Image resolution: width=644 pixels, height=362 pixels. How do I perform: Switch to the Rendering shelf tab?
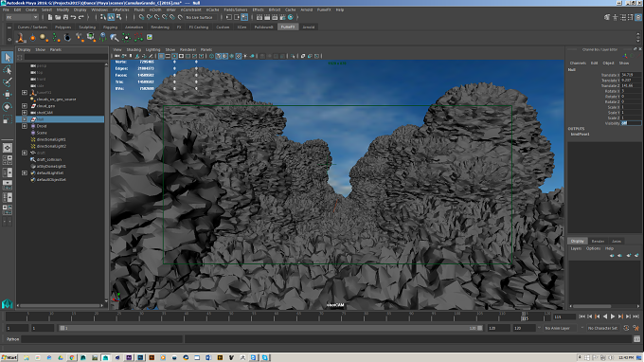click(x=160, y=27)
